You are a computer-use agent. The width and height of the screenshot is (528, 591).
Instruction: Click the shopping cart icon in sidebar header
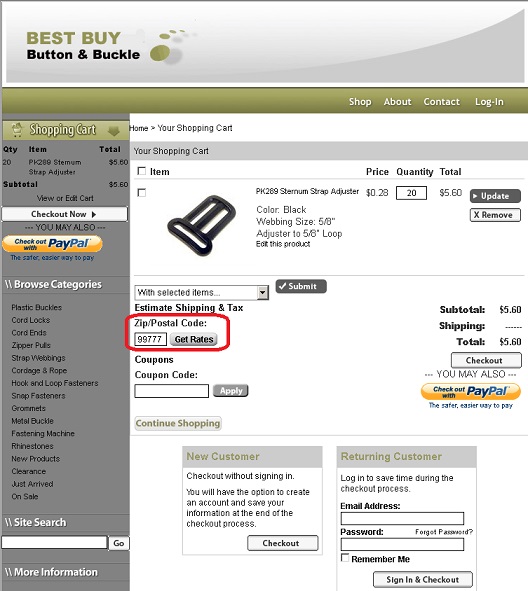(17, 129)
